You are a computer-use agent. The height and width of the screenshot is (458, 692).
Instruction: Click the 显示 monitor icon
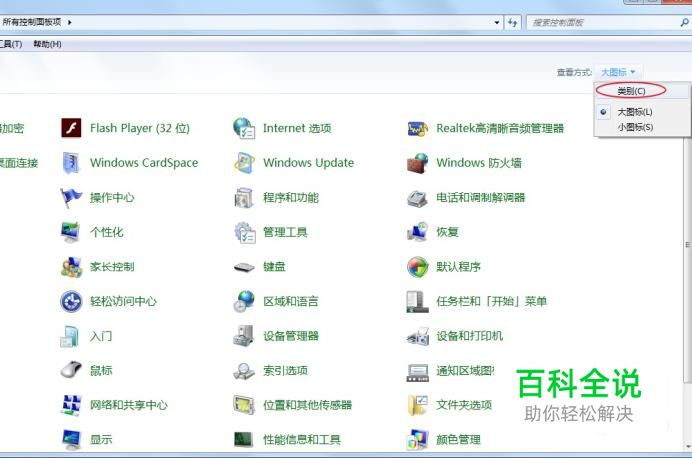(x=71, y=439)
